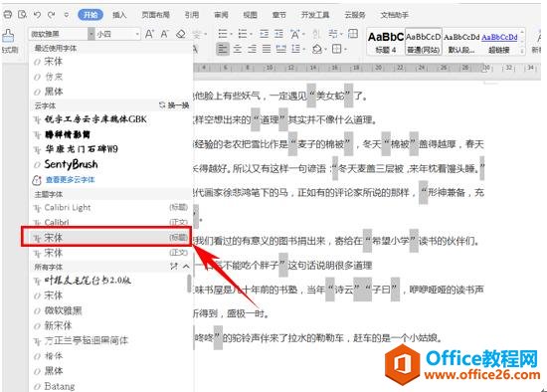This screenshot has height=392, width=547.
Task: Align text left
Action: (223, 49)
